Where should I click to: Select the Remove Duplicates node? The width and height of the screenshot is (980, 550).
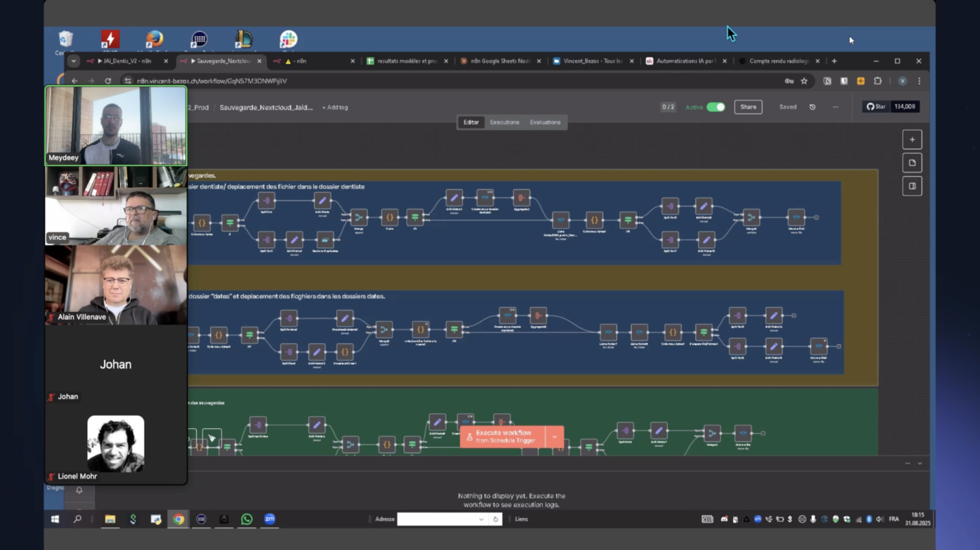(x=325, y=240)
